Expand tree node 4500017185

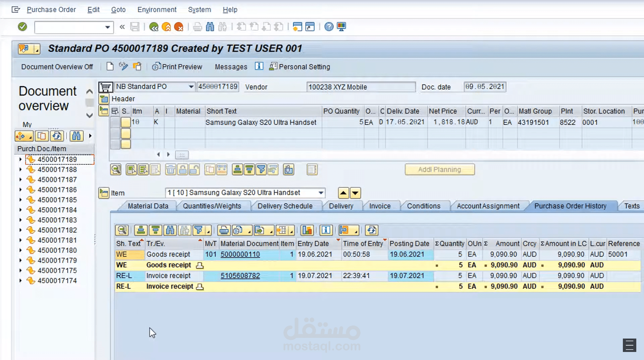(20, 200)
